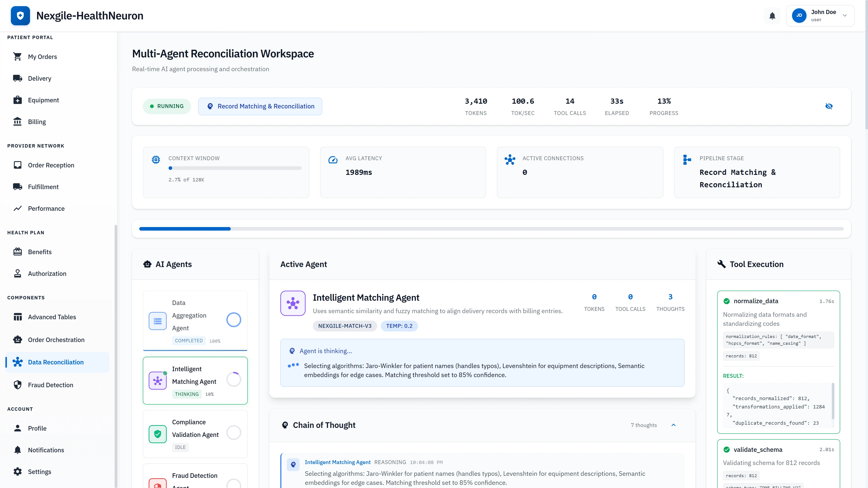
Task: Click the Delivery truck icon
Action: [x=18, y=78]
